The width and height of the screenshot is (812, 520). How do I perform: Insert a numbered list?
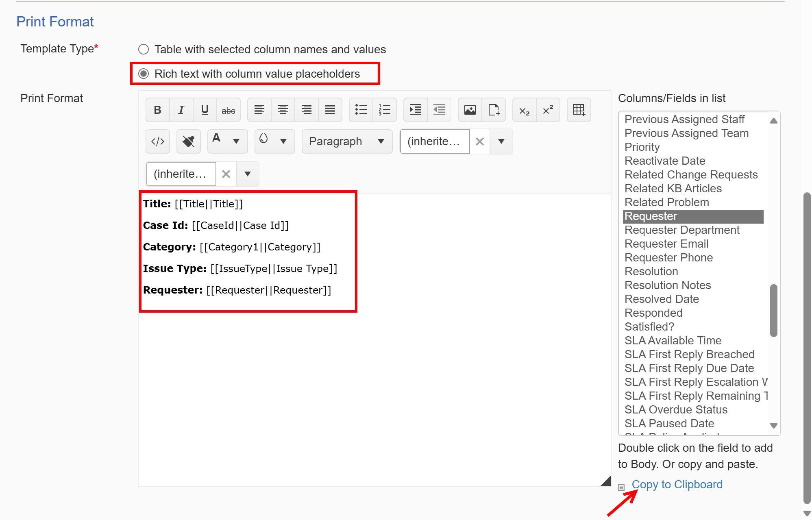(x=385, y=110)
